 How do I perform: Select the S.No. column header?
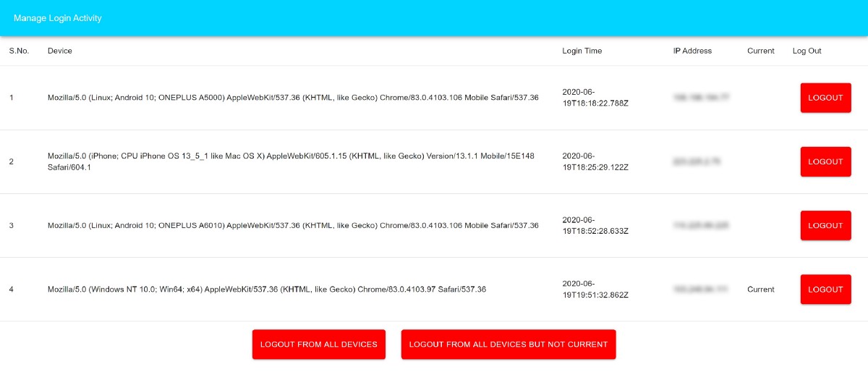[x=19, y=51]
